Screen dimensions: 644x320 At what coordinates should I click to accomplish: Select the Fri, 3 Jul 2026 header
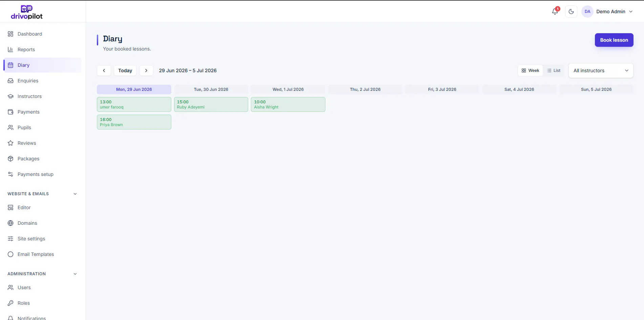point(442,89)
